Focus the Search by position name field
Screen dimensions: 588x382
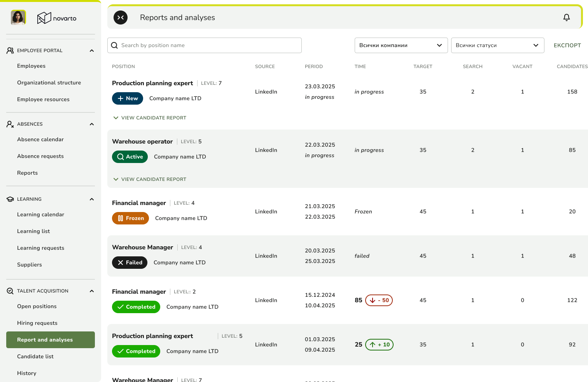205,46
